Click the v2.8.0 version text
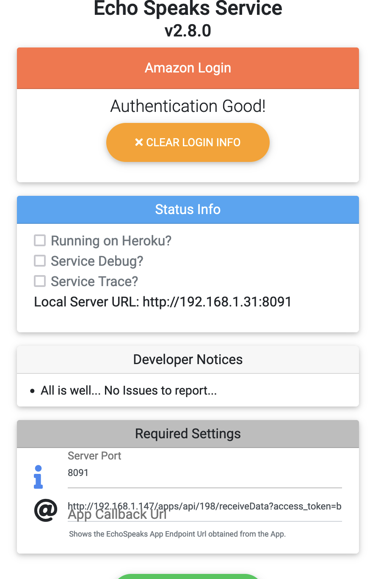 point(188,31)
